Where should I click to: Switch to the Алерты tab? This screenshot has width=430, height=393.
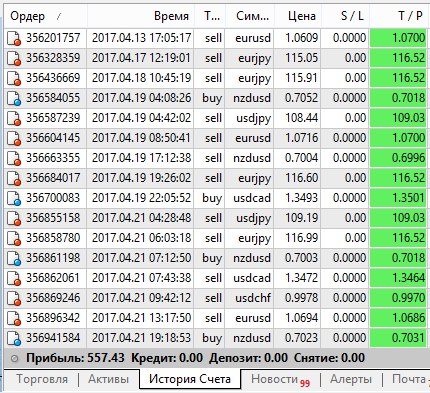(351, 379)
